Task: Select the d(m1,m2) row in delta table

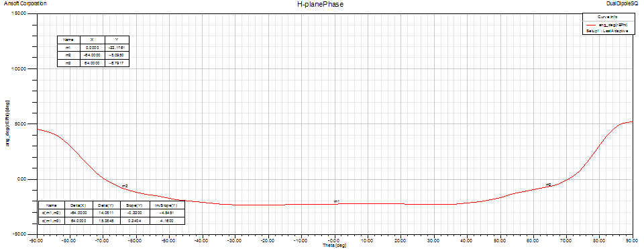Action: (111, 213)
